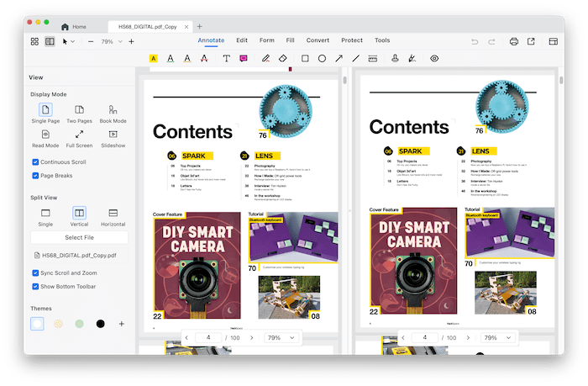The width and height of the screenshot is (588, 386).
Task: Select the eraser tool
Action: (283, 59)
